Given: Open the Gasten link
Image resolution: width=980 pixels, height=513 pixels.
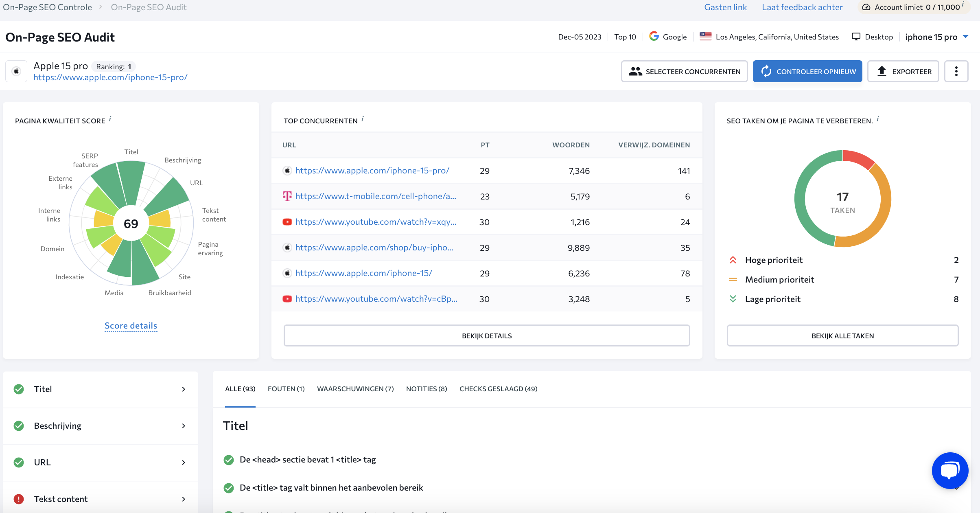Looking at the screenshot, I should coord(726,7).
